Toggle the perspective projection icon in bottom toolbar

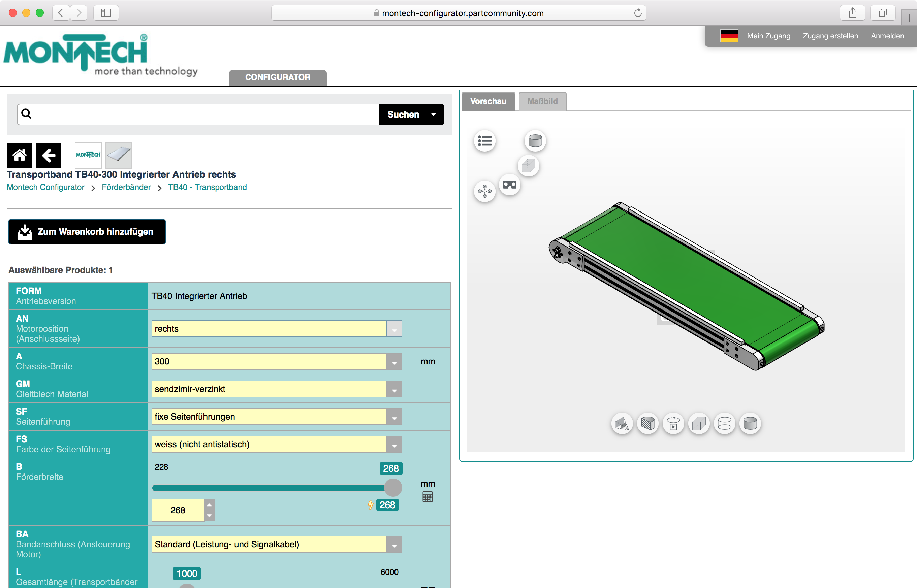tap(622, 423)
